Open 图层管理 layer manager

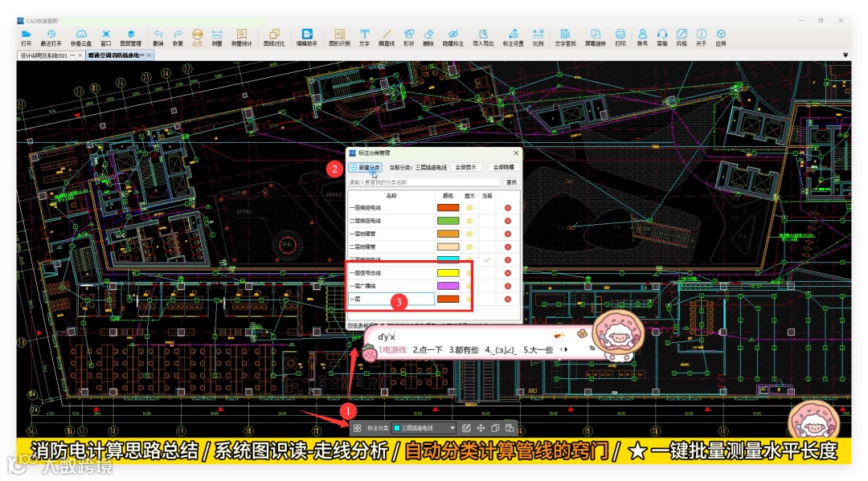coord(131,38)
